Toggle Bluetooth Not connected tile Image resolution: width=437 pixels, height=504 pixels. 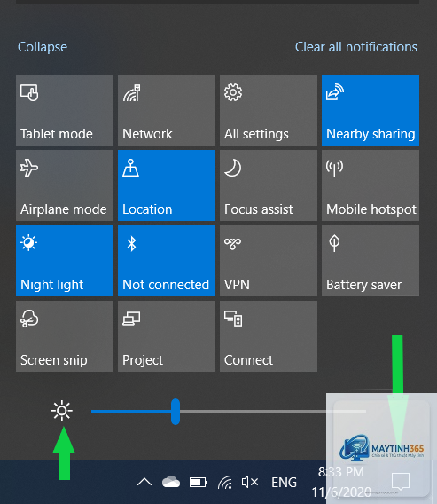pos(167,261)
